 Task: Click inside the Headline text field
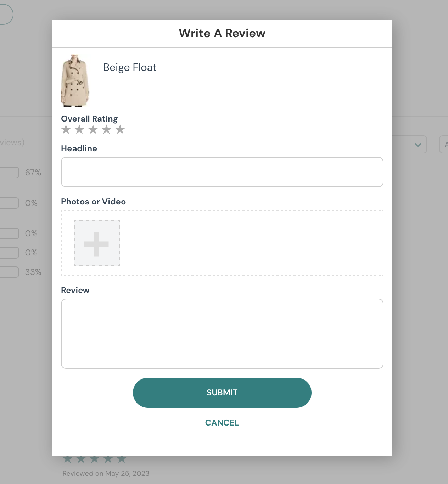[222, 172]
